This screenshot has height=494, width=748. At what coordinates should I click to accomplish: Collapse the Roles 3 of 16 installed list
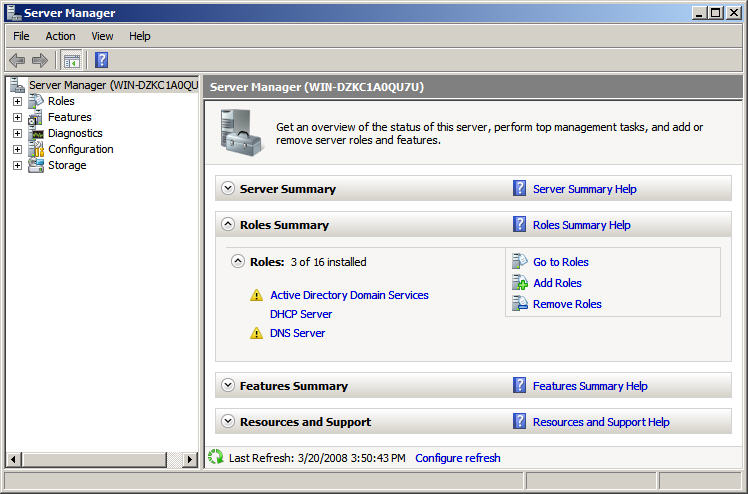pos(238,261)
